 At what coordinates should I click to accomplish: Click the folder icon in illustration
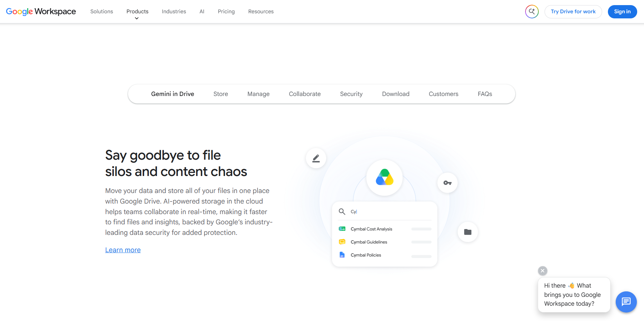click(x=468, y=232)
